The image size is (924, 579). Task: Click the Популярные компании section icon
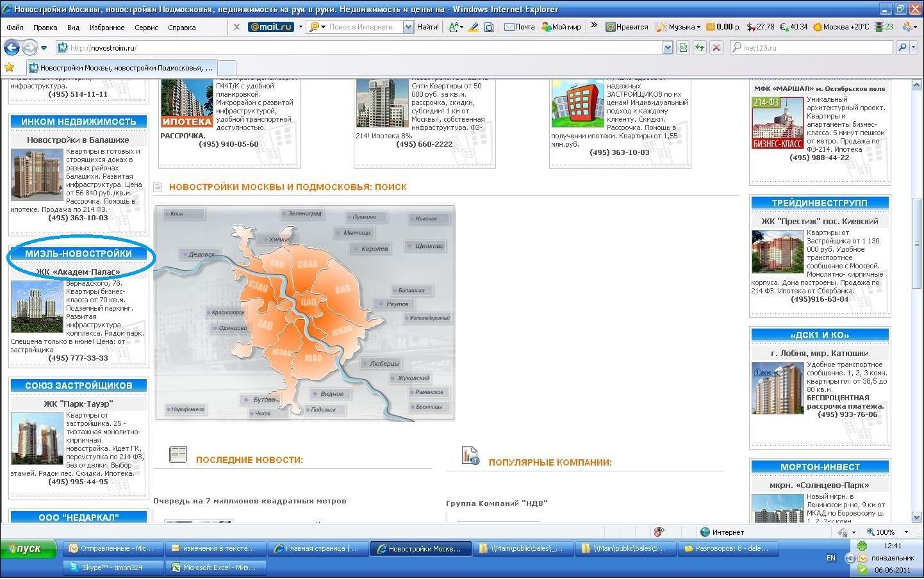click(470, 455)
